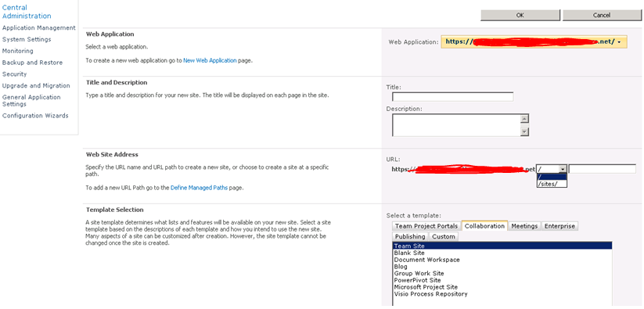Click the description scrollbar up arrow
The image size is (644, 309).
[524, 119]
